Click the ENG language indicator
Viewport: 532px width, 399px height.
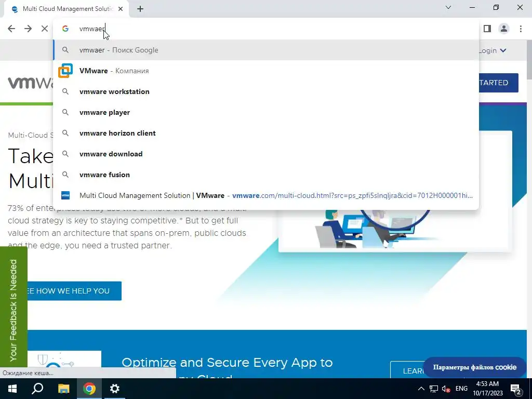461,389
